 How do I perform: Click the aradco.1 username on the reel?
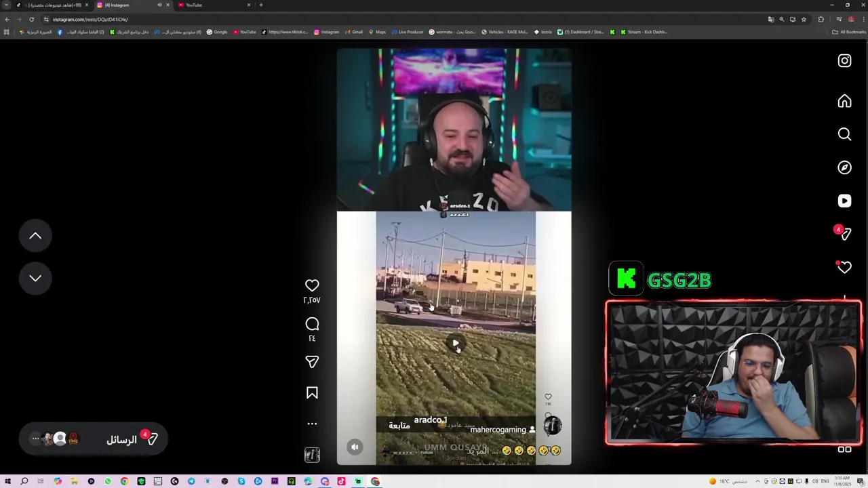point(431,420)
